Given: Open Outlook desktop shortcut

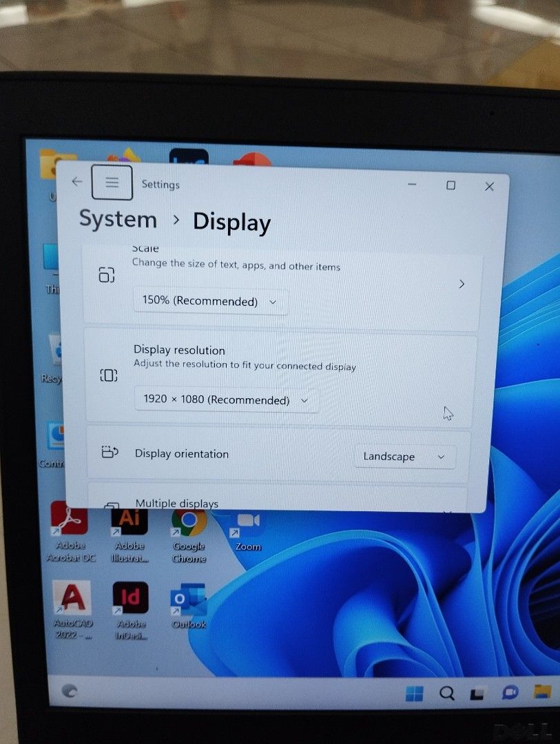Looking at the screenshot, I should pos(189,606).
